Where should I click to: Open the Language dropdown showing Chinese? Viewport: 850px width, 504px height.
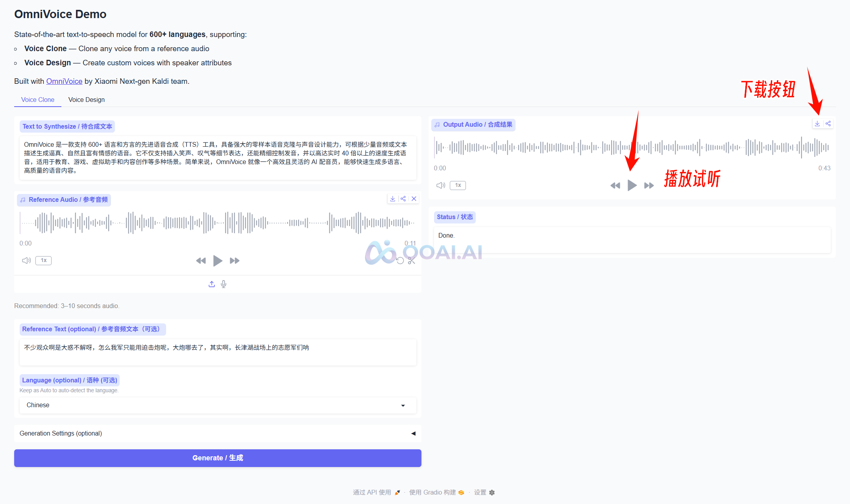pyautogui.click(x=218, y=405)
